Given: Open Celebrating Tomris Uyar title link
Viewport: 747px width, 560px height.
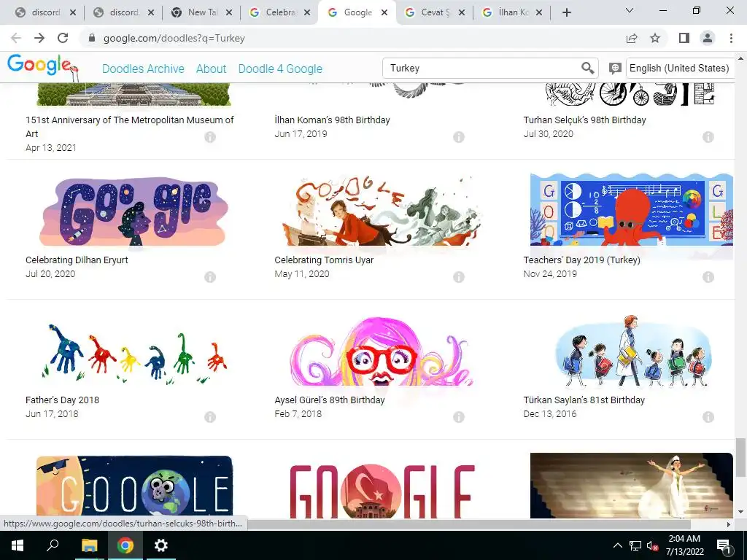Looking at the screenshot, I should (324, 260).
